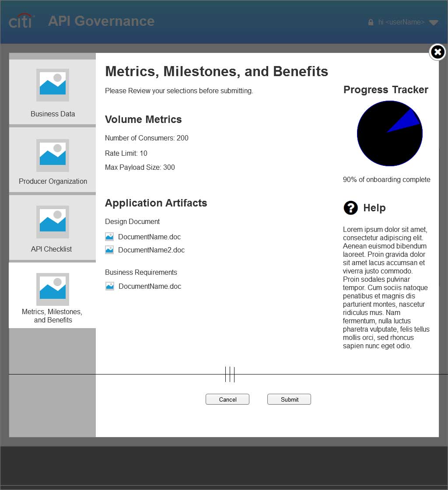Click the API Checklist image icon
Viewport: 448px width, 490px height.
pos(52,222)
